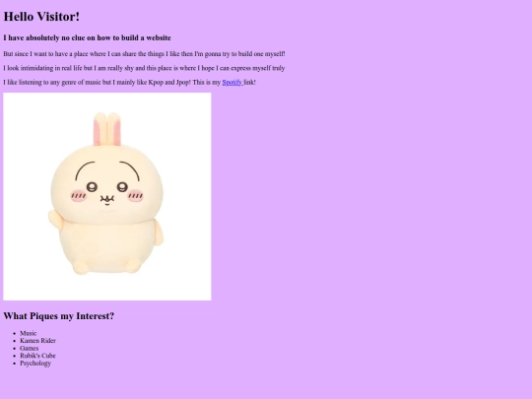This screenshot has width=532, height=399.
Task: Click the bunny plush image
Action: [107, 196]
